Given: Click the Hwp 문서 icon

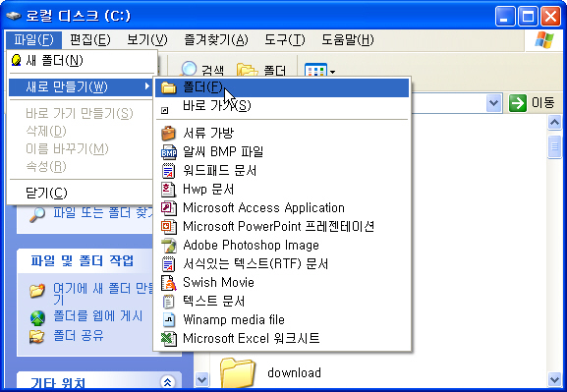Looking at the screenshot, I should [x=168, y=190].
